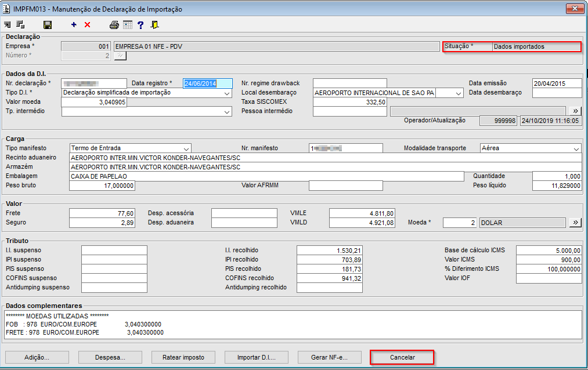Click the VMLD field
The width and height of the screenshot is (588, 370).
[x=362, y=223]
